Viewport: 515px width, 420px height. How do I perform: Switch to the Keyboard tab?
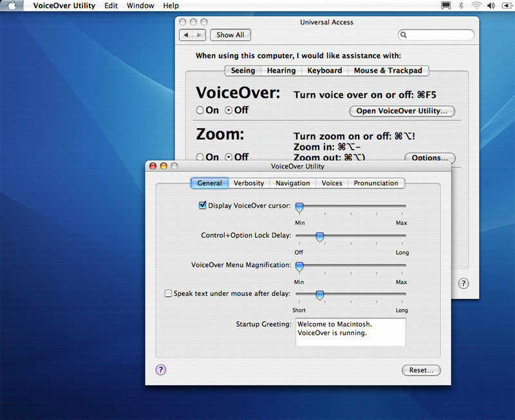coord(324,71)
